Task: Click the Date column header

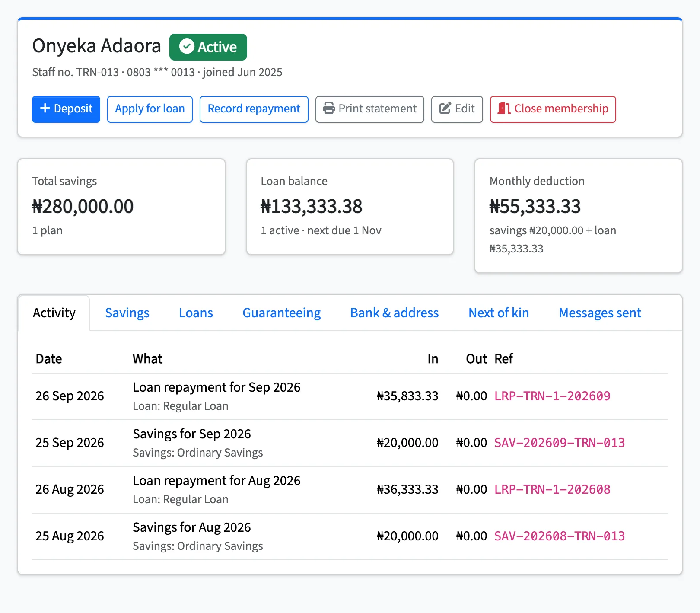Action: click(49, 359)
